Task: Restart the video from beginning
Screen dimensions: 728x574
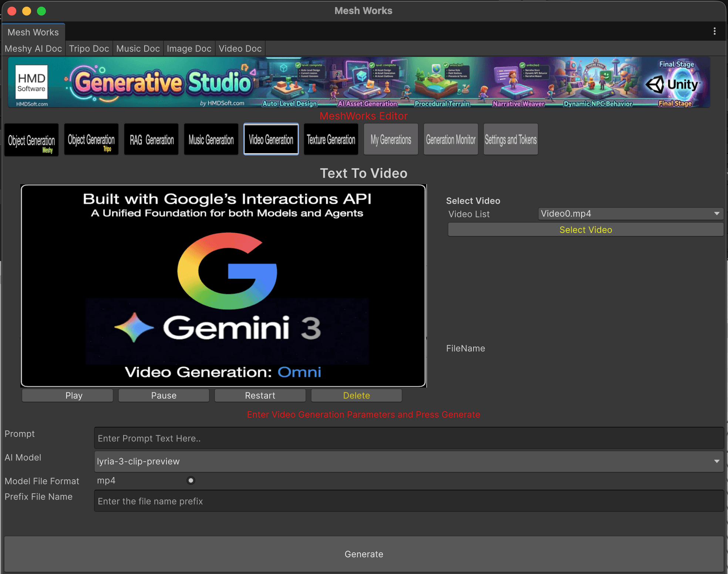Action: click(x=260, y=395)
